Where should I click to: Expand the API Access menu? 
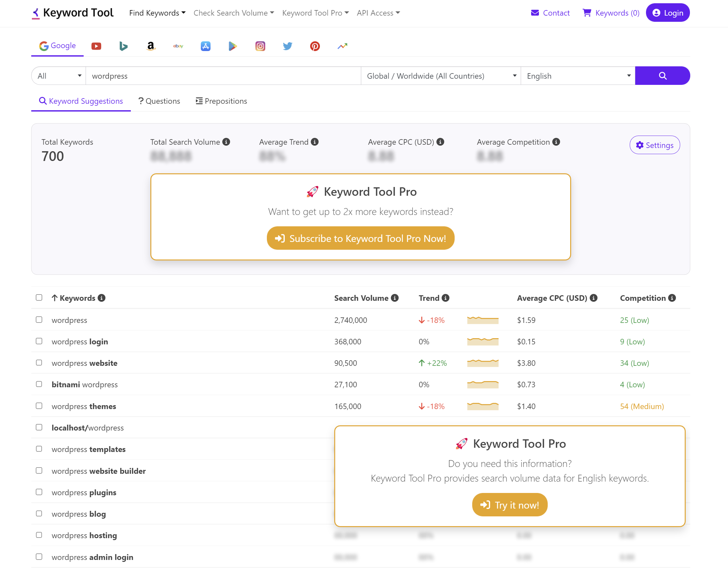pyautogui.click(x=378, y=13)
